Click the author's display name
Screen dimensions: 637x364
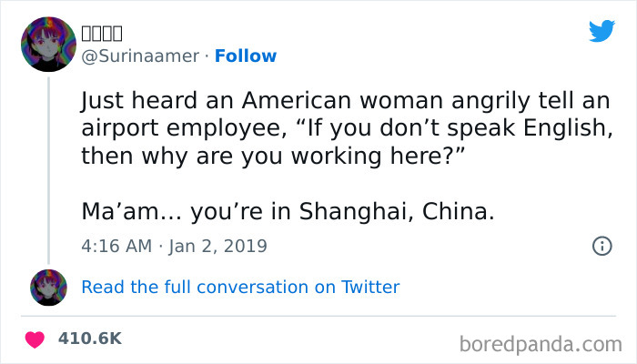click(101, 34)
